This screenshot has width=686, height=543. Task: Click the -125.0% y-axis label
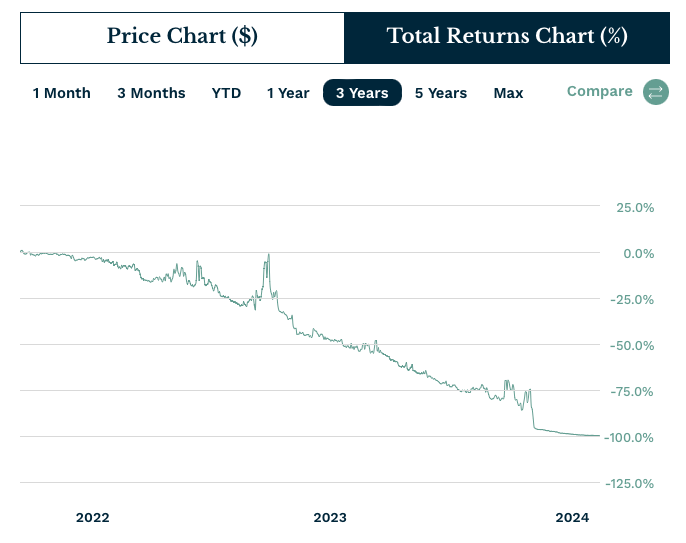[629, 483]
